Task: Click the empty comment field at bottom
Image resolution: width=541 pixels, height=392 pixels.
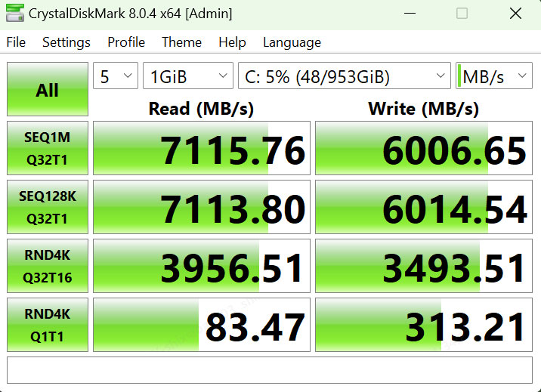Action: (x=270, y=369)
